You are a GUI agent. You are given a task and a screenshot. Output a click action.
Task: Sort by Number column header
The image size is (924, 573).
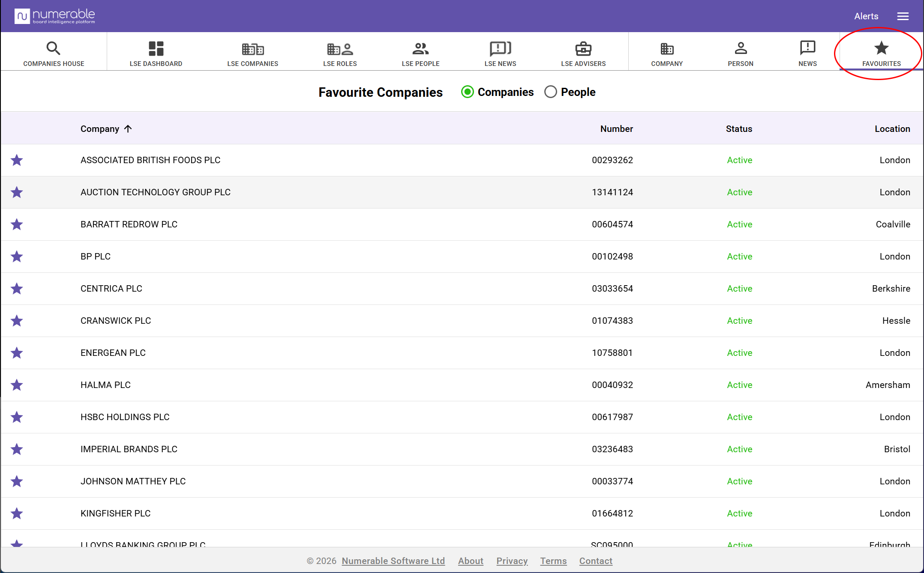point(616,129)
